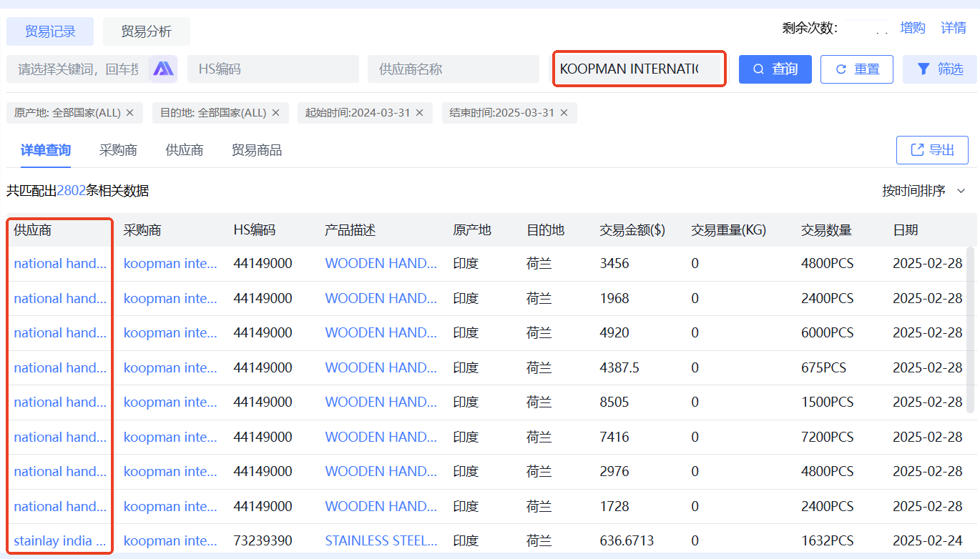Open the 筛选 filter button
The width and height of the screenshot is (980, 559).
(x=940, y=69)
